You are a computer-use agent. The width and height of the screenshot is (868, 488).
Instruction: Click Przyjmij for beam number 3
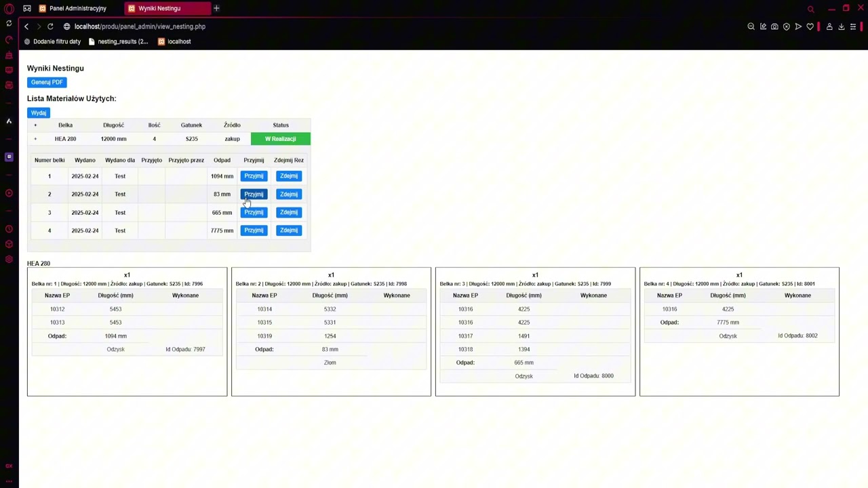(254, 212)
